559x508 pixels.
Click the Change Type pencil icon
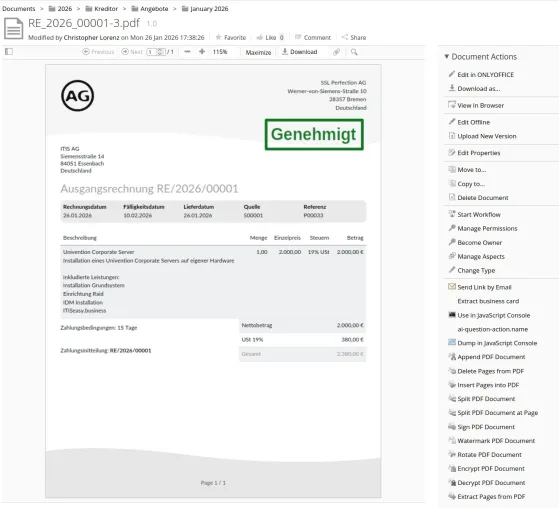tap(452, 270)
